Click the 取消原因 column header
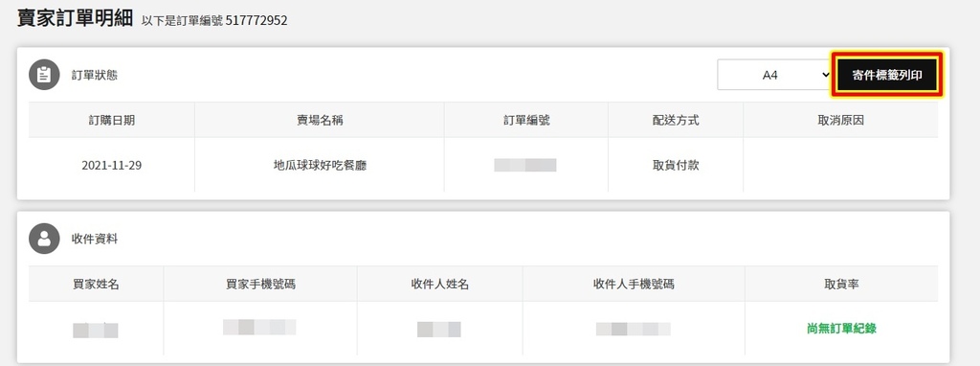This screenshot has width=980, height=366. coord(840,120)
